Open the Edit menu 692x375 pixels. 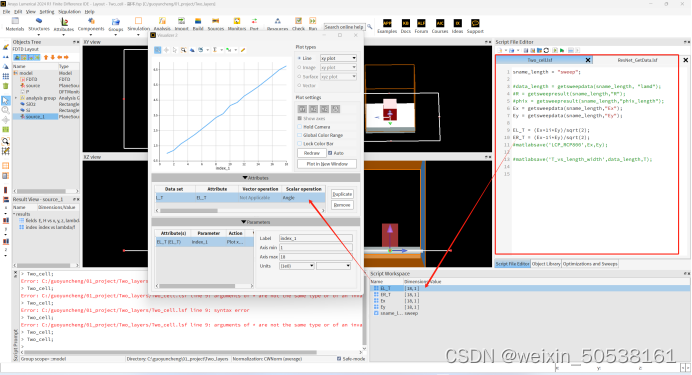point(18,12)
